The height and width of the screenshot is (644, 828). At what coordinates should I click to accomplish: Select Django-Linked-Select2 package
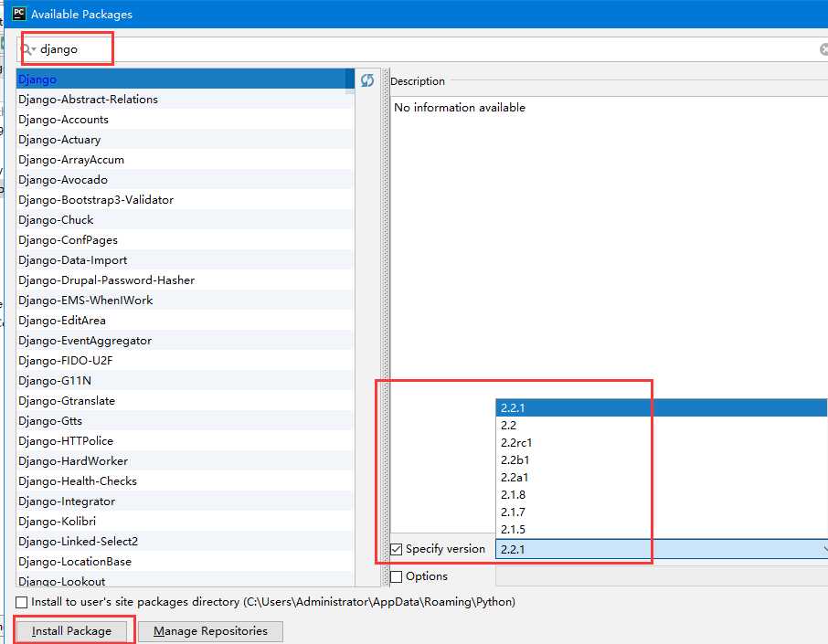pyautogui.click(x=185, y=541)
